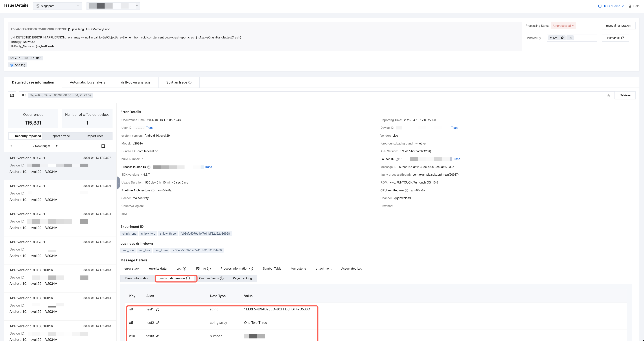Edit alias test1 with pencil icon
644x341 pixels.
point(158,309)
